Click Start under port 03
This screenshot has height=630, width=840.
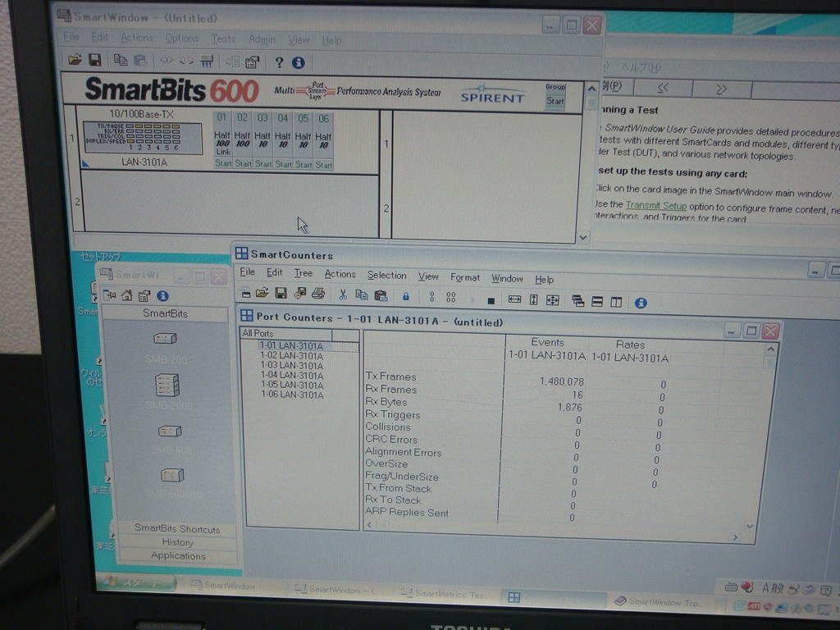[263, 164]
